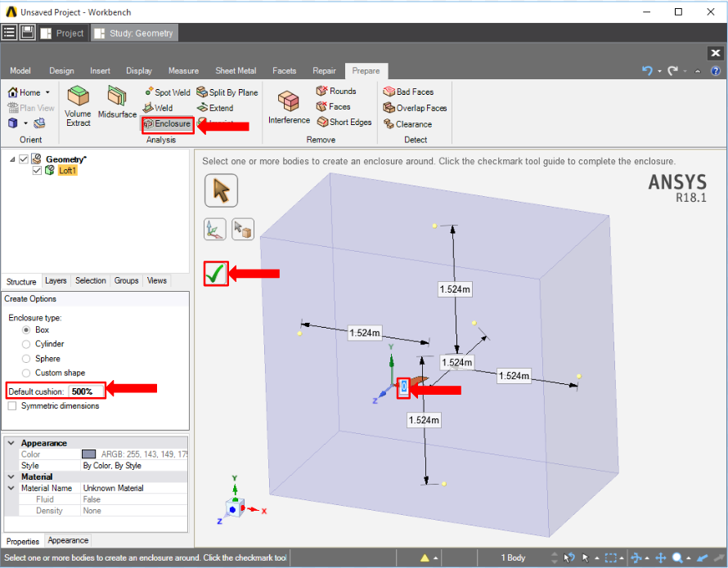The image size is (728, 568).
Task: Click the Split By Plane tool
Action: 227,92
